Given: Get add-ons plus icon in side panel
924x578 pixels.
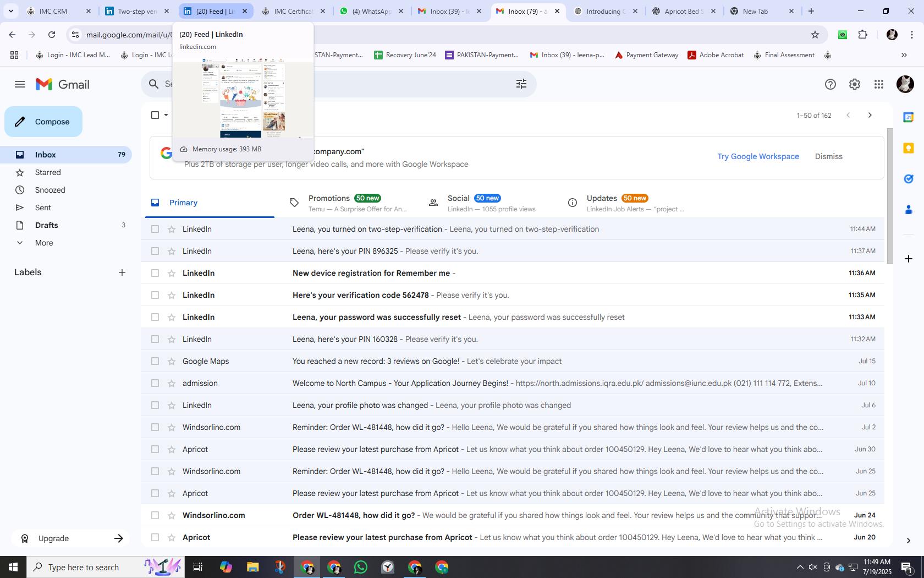Looking at the screenshot, I should point(909,259).
